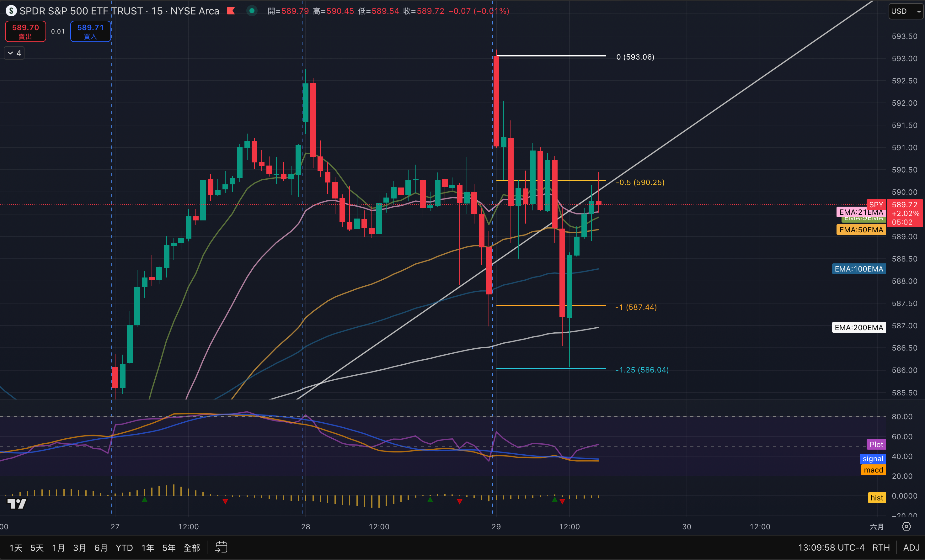Click the EMA:50EMA price scale label
Screen dimensions: 925x560
pos(861,230)
